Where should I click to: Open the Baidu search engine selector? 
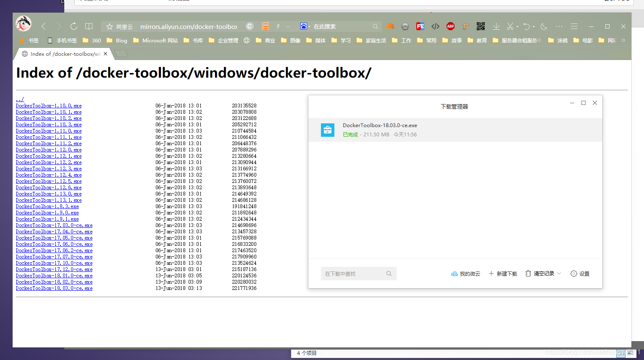(305, 26)
